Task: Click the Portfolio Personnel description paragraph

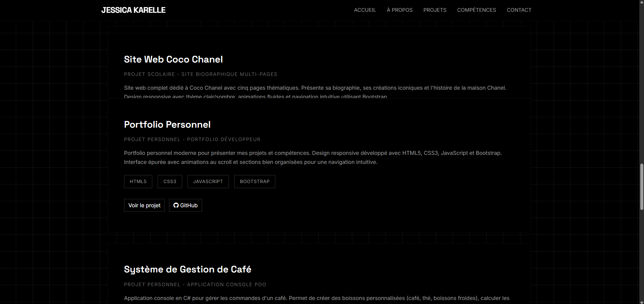Action: click(313, 158)
